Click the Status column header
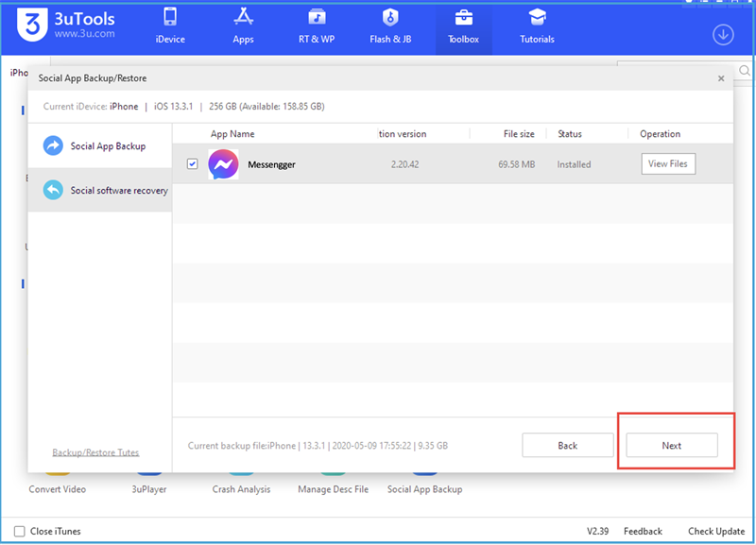756x545 pixels. point(570,134)
